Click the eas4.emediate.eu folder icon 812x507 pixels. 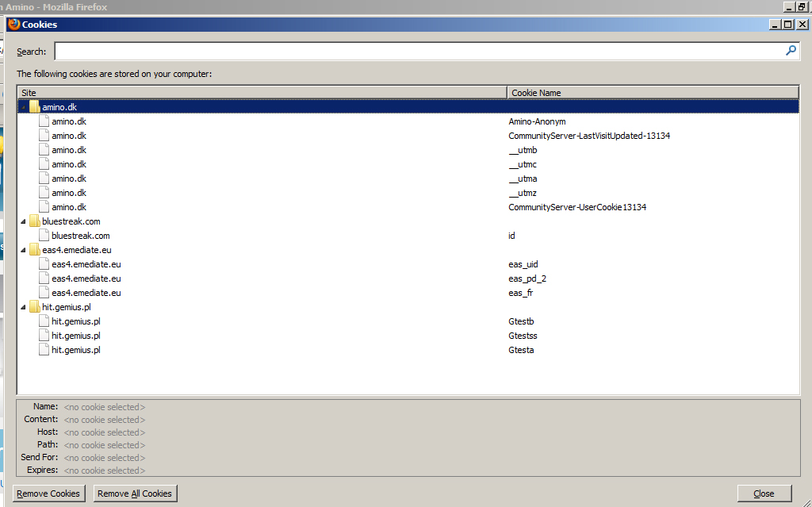pos(35,250)
